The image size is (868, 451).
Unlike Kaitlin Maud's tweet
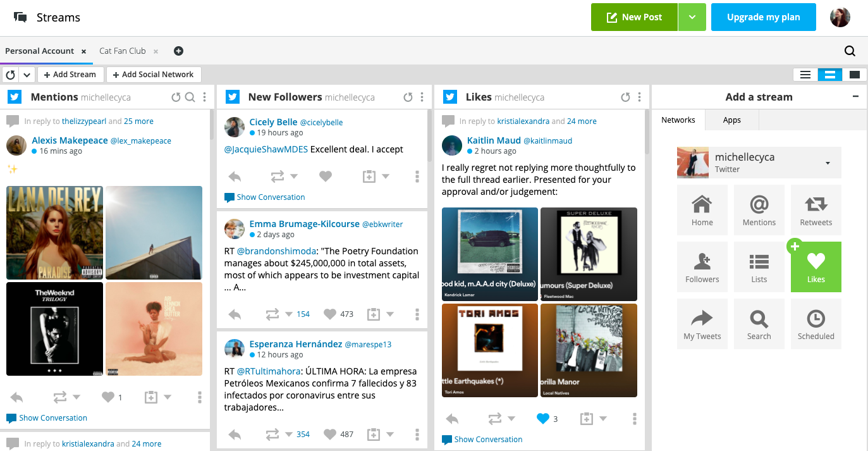(x=542, y=418)
